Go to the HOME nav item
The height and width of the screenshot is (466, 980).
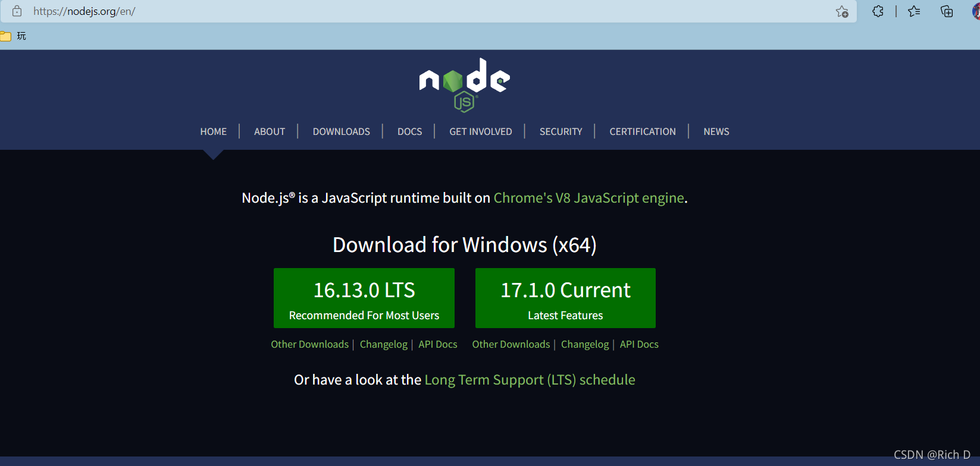[x=213, y=131]
